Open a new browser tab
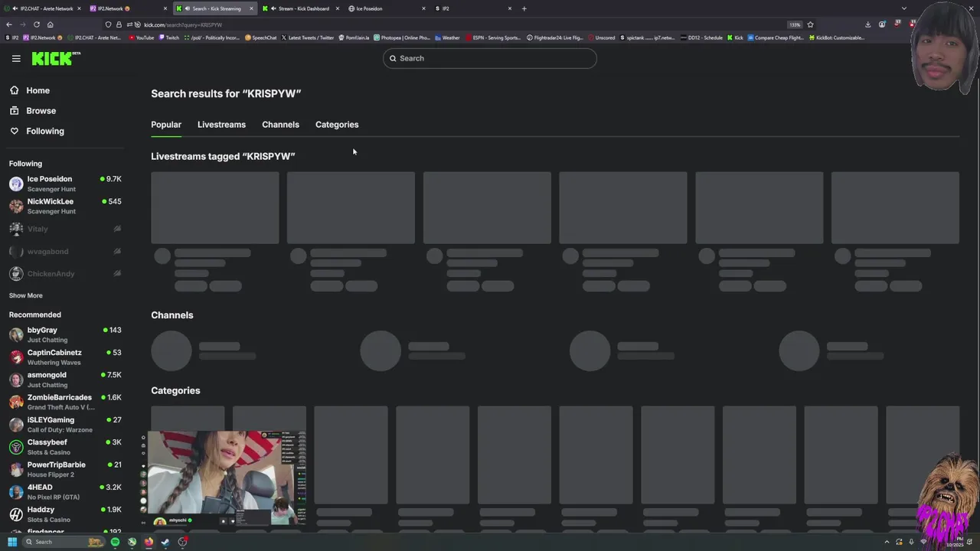The height and width of the screenshot is (551, 980). [524, 8]
